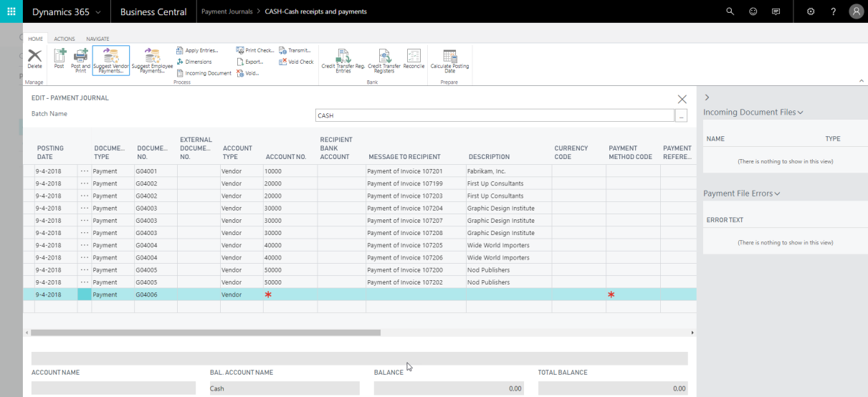Screen dimensions: 868x397
Task: Click Void Check in the ribbon
Action: click(296, 62)
